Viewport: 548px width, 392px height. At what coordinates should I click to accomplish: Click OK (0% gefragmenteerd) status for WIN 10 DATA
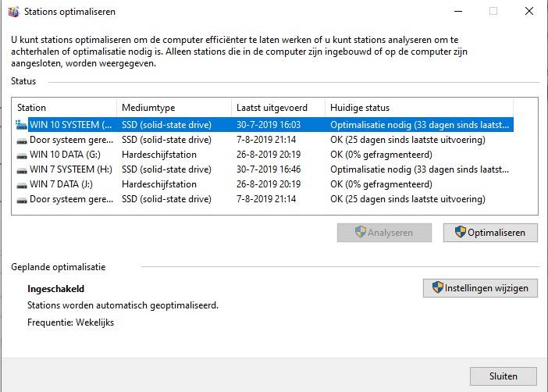[381, 155]
